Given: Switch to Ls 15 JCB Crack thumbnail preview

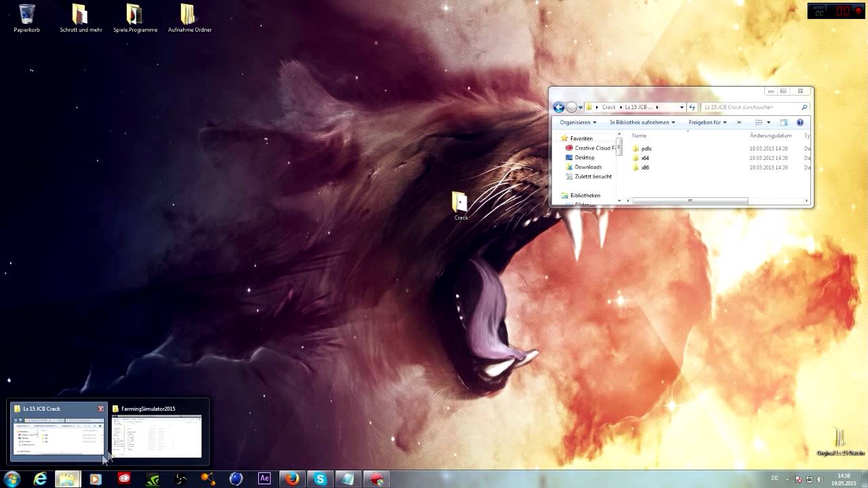Looking at the screenshot, I should pyautogui.click(x=58, y=432).
